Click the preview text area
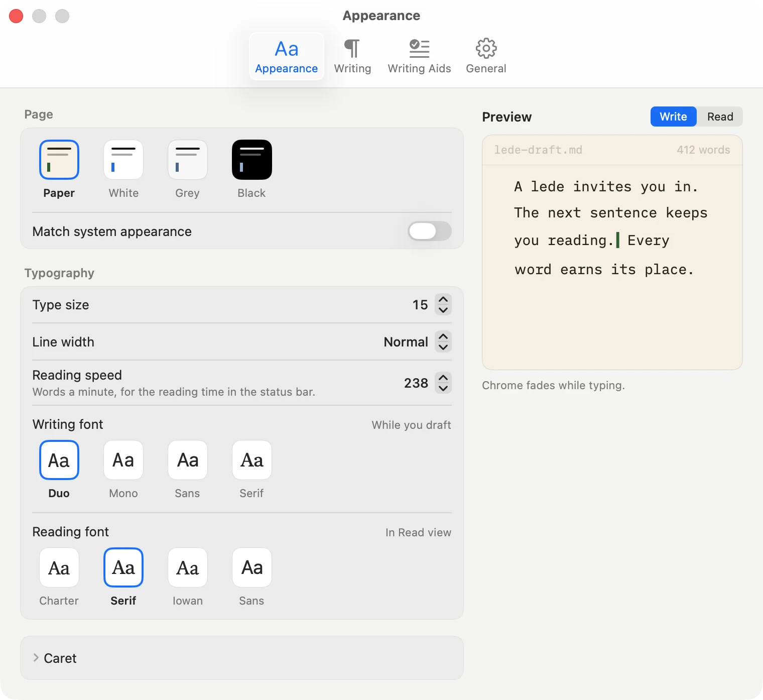This screenshot has width=763, height=700. click(612, 267)
